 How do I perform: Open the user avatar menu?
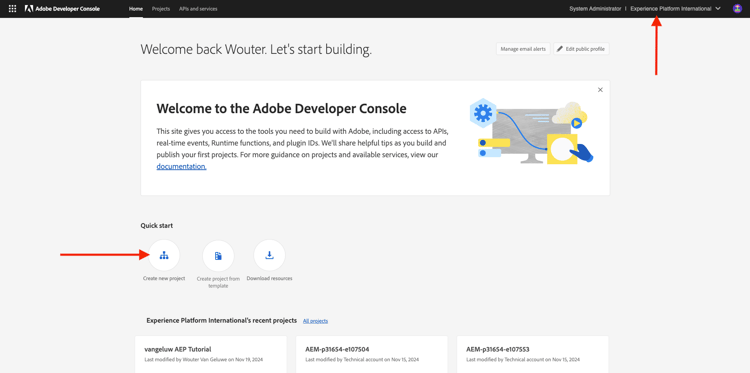point(737,9)
